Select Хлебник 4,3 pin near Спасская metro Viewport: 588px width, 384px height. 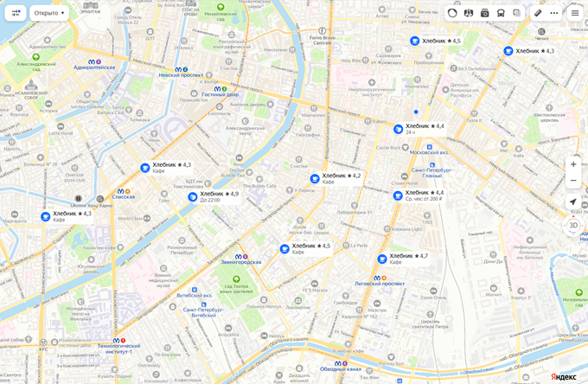point(144,168)
